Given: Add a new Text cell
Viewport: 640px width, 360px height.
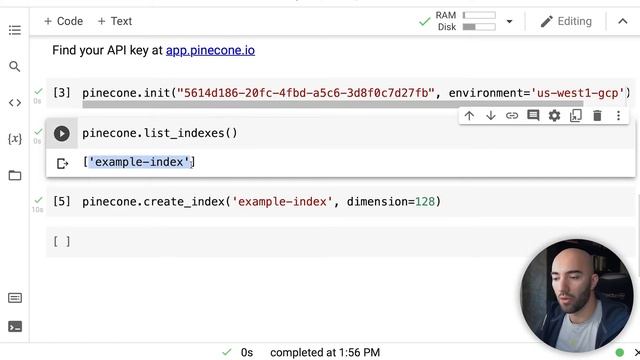Looking at the screenshot, I should pyautogui.click(x=115, y=21).
